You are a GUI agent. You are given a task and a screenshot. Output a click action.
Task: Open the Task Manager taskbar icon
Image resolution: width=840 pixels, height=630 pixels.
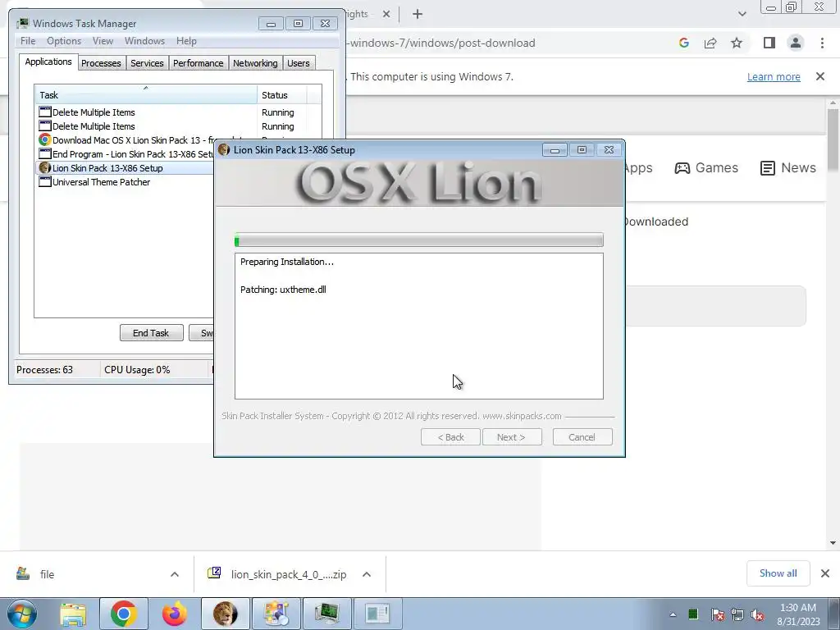pos(327,614)
